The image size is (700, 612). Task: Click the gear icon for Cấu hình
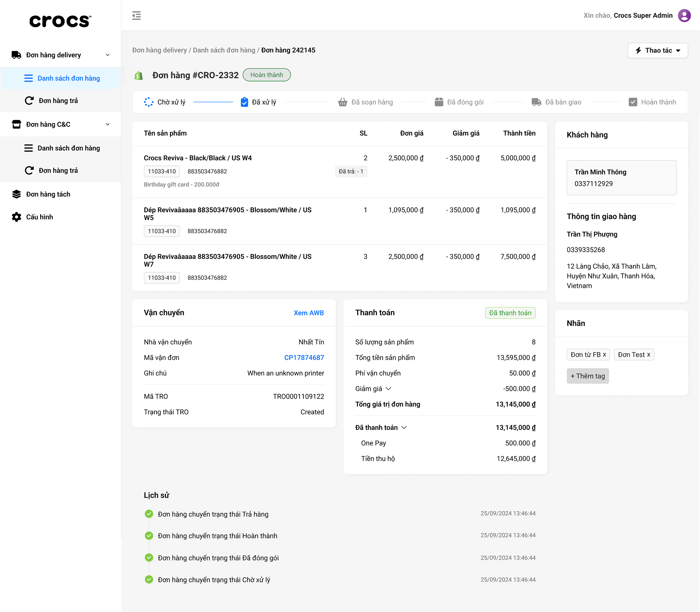(16, 217)
